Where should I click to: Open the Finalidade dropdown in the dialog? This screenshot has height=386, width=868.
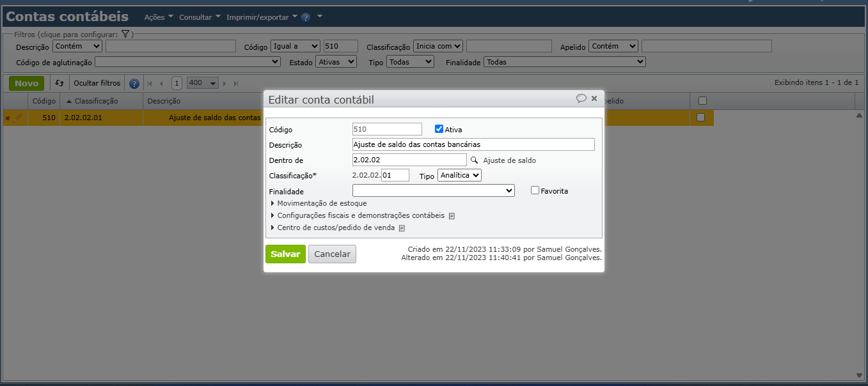pos(434,190)
